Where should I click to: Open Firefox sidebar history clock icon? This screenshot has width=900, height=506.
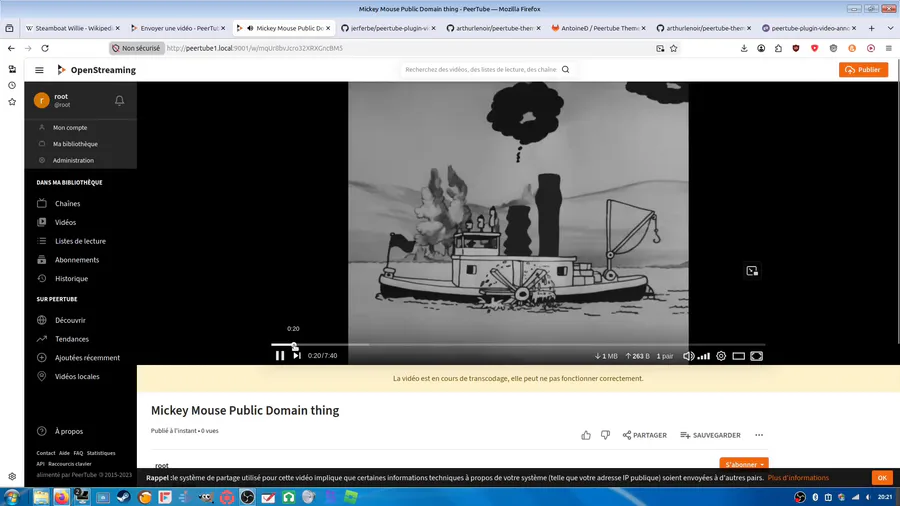coord(12,85)
